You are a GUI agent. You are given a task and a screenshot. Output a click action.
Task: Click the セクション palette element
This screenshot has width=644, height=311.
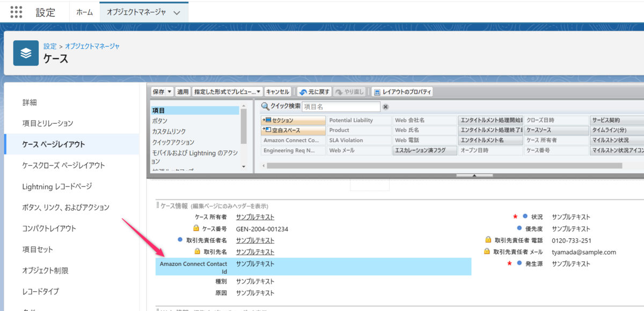click(293, 120)
